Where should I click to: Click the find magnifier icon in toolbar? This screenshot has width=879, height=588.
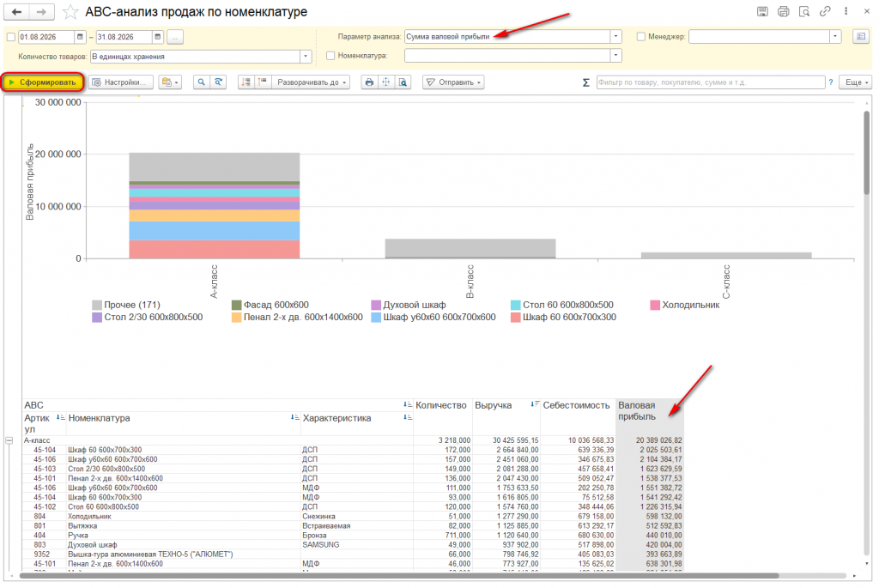[201, 82]
